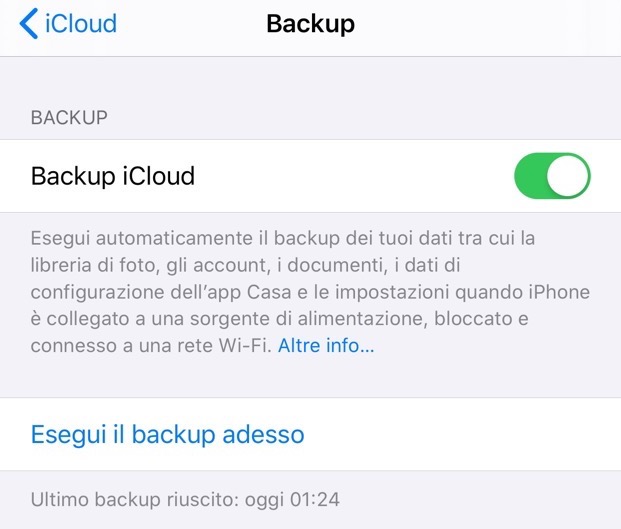Disable the Backup iCloud switch
Screen dimensions: 621x529
(552, 176)
